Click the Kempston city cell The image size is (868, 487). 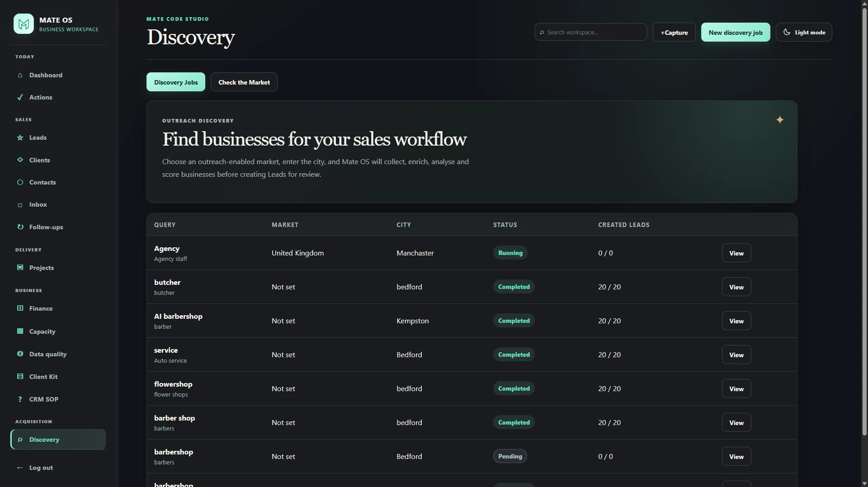[413, 321]
